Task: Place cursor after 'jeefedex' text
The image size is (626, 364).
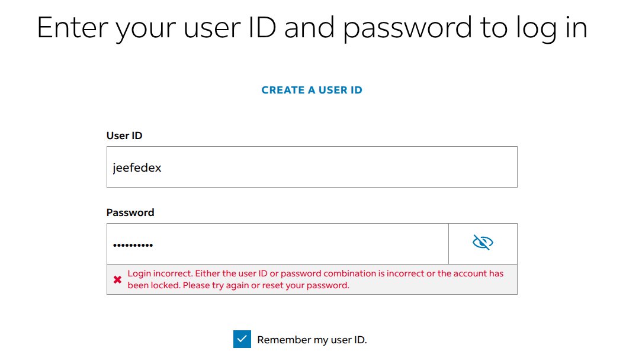Action: 162,167
